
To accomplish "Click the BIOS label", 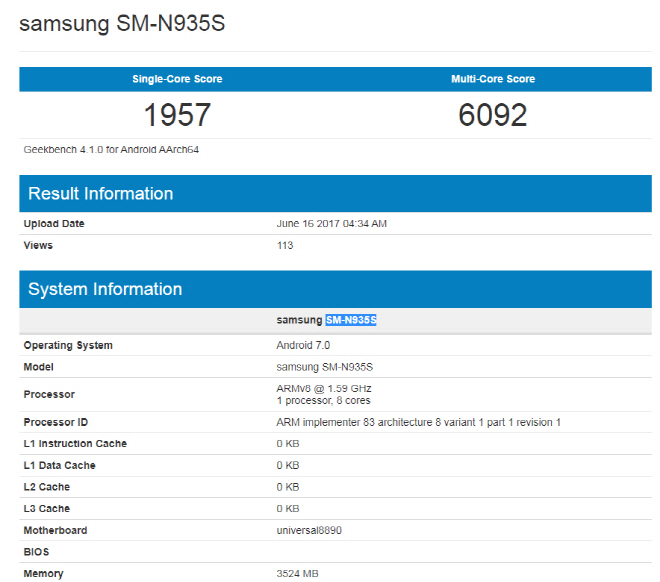I will [36, 552].
